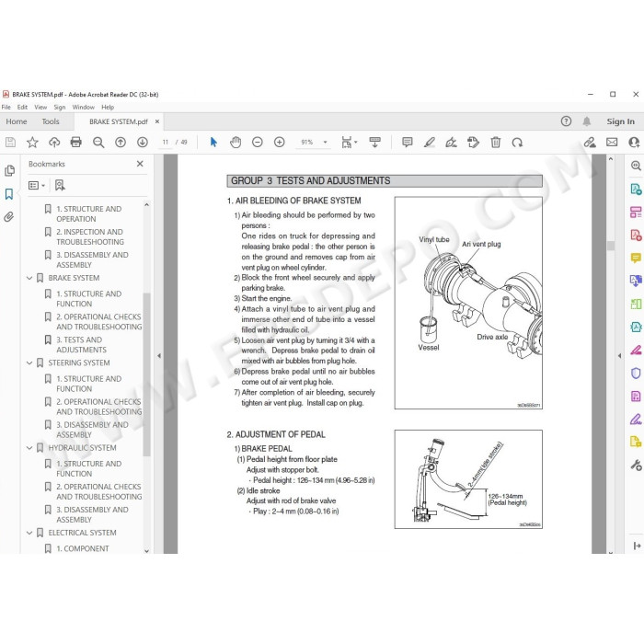This screenshot has width=644, height=644.
Task: Open the Help menu
Action: [108, 108]
